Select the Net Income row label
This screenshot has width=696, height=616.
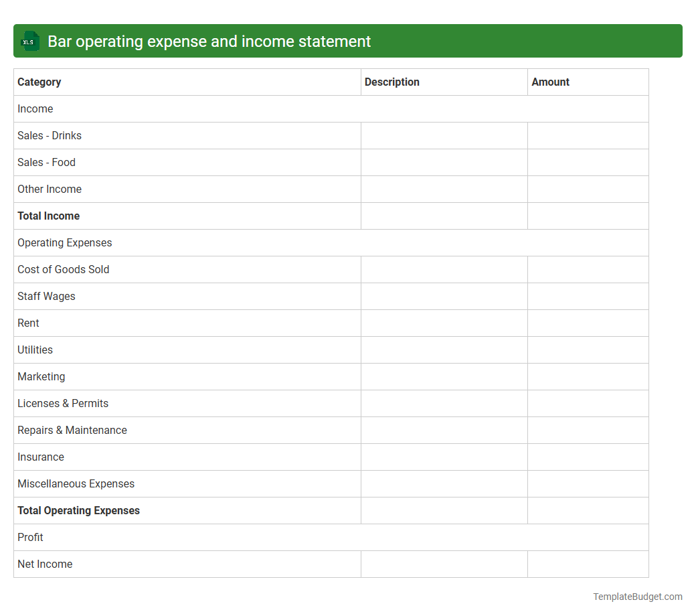click(45, 564)
